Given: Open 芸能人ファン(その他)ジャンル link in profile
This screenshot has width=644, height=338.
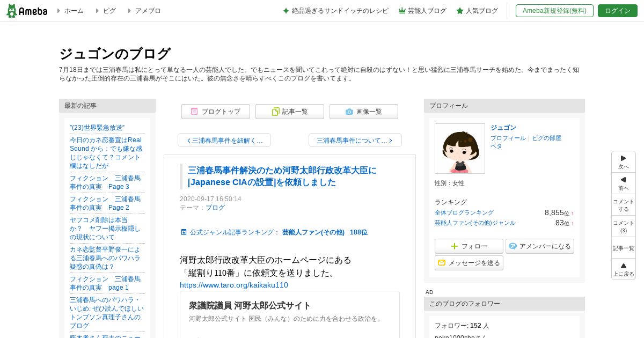Looking at the screenshot, I should point(475,223).
